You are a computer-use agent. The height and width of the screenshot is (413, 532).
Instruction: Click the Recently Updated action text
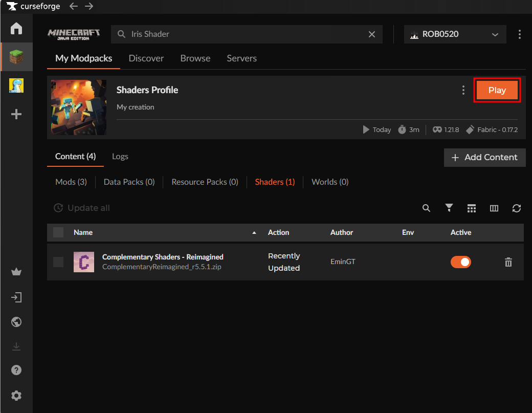coord(284,262)
